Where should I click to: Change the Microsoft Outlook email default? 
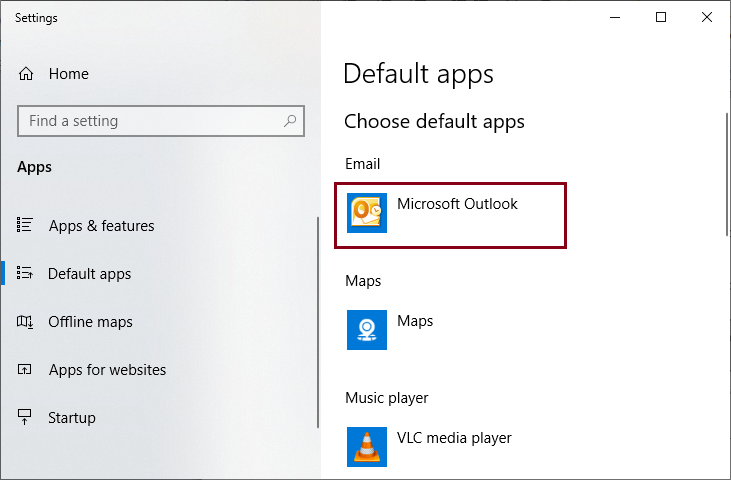click(450, 215)
